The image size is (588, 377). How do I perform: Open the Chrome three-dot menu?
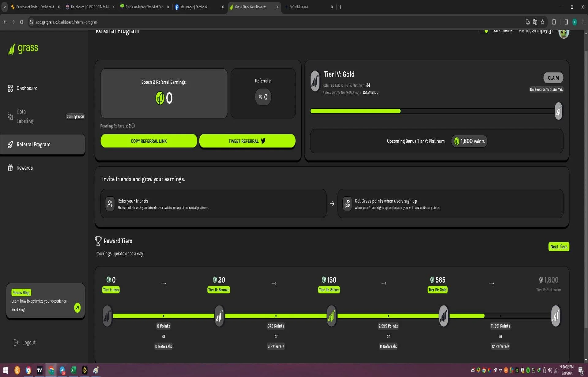coord(583,22)
